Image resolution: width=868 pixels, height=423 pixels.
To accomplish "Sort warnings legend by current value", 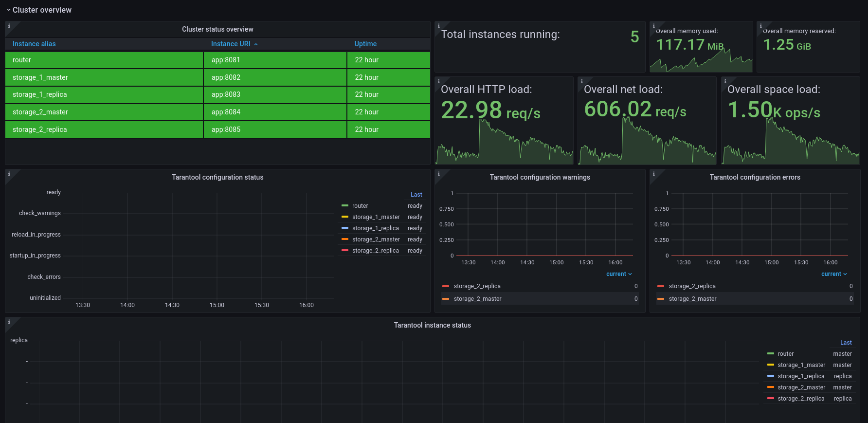I will 619,274.
